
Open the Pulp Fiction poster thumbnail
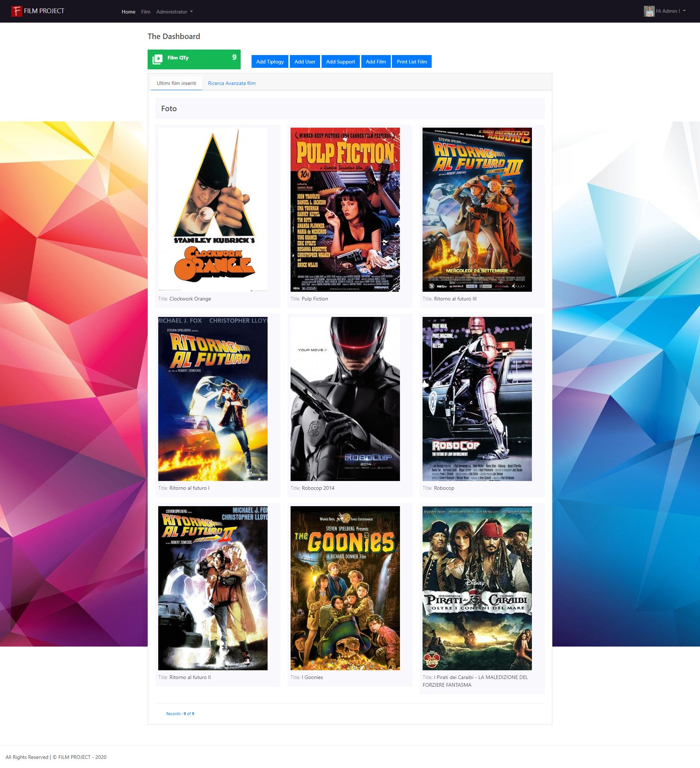(345, 210)
